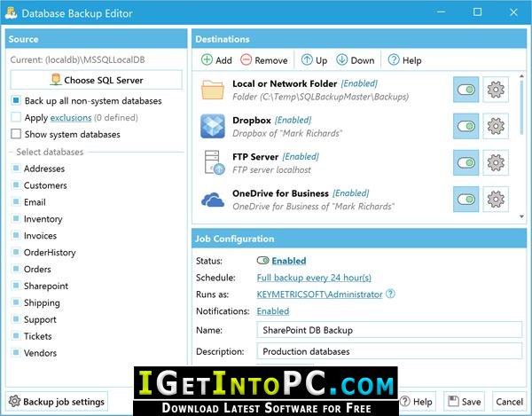
Task: Check Show system databases box
Action: point(16,134)
